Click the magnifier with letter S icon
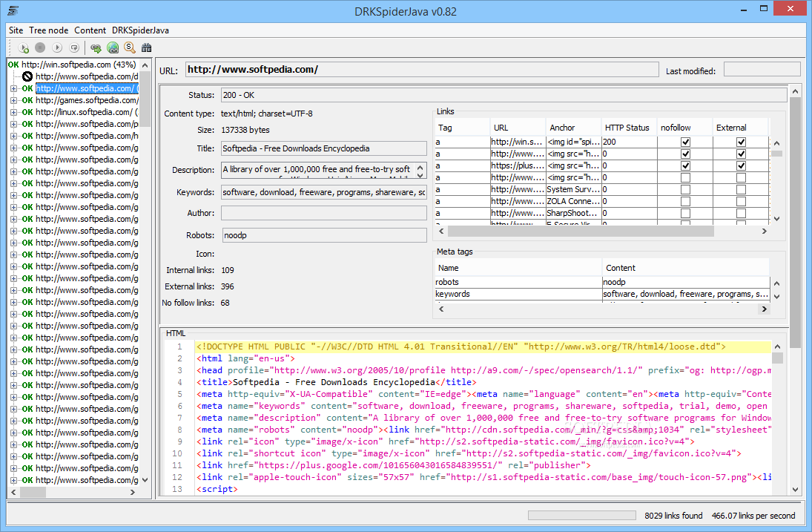The height and width of the screenshot is (532, 812). (x=130, y=47)
